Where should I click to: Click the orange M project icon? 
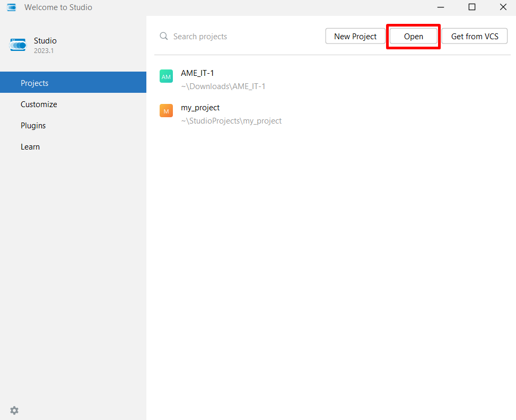point(166,111)
